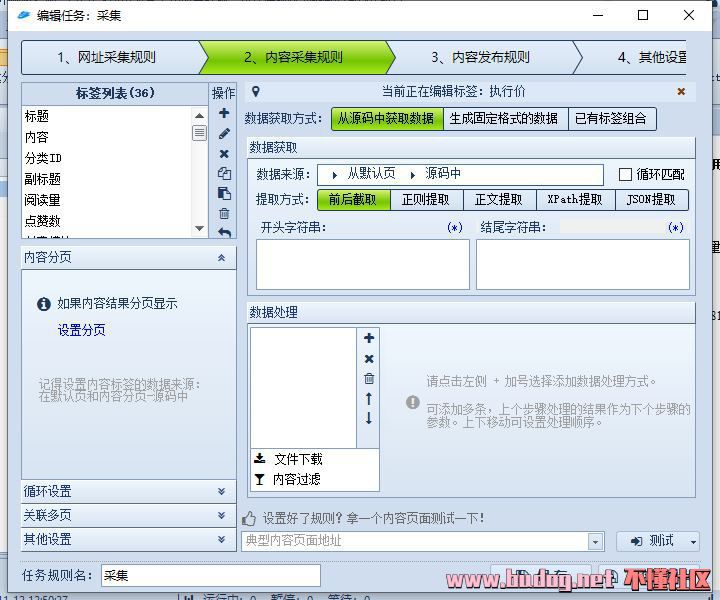Close current tag editing with the orange X
Image resolution: width=720 pixels, height=600 pixels.
pos(681,91)
